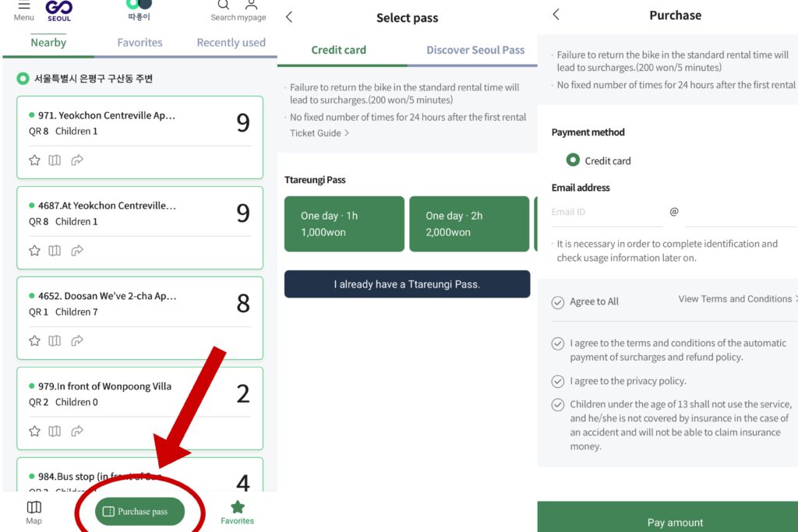This screenshot has width=798, height=532.
Task: Check the privacy policy agreement
Action: (558, 382)
